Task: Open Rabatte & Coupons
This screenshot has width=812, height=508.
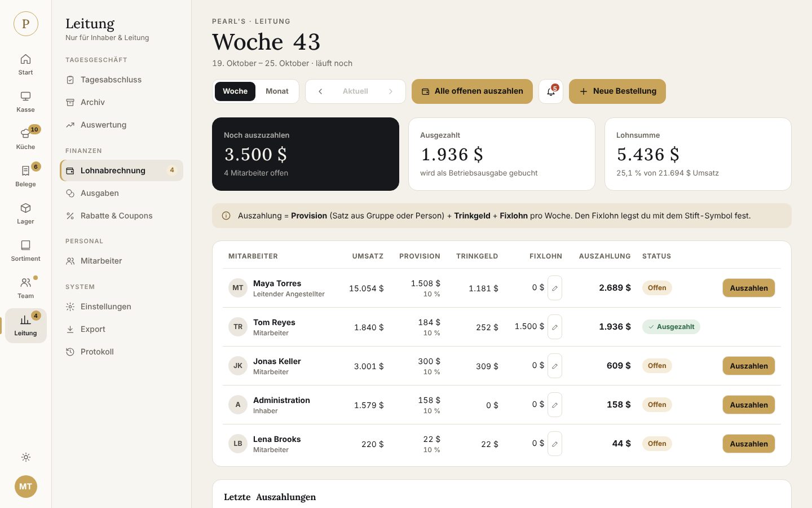Action: (x=121, y=216)
